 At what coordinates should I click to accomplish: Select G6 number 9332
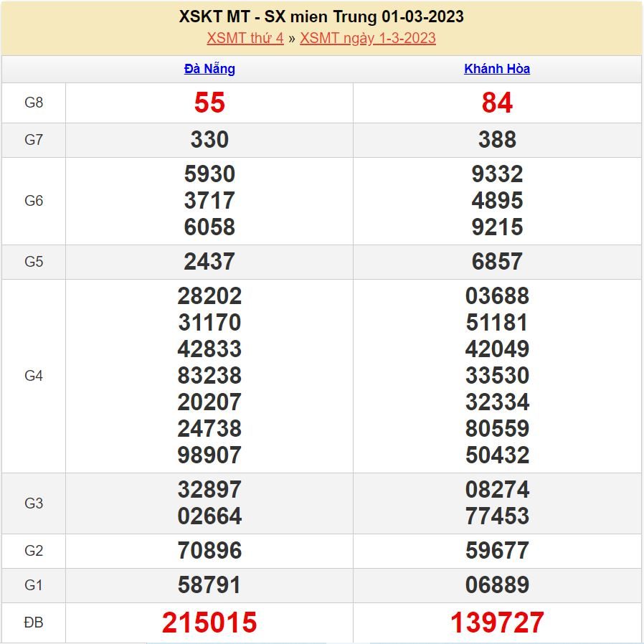(x=497, y=174)
